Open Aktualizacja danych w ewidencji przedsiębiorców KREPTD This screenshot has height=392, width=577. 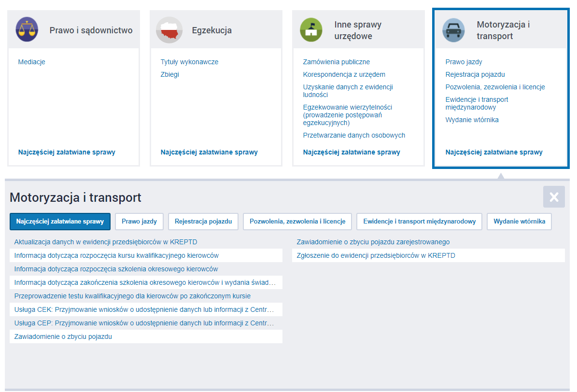coord(106,242)
